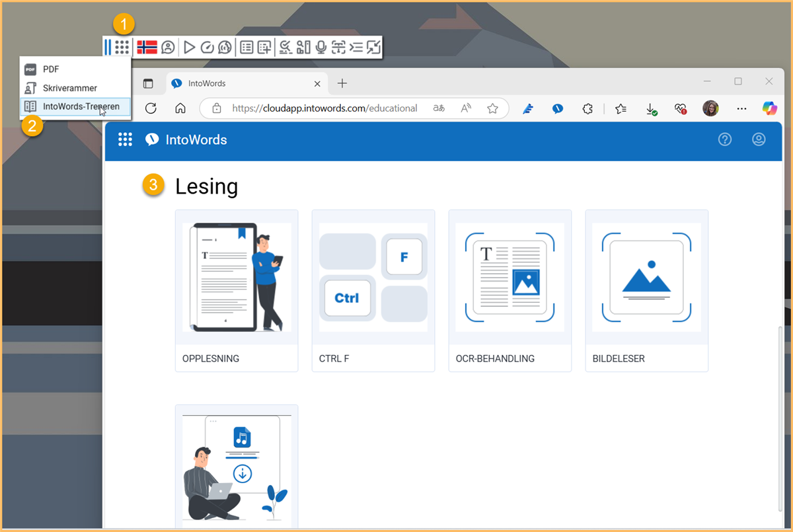793x532 pixels.
Task: Click the indent lines toolbar icon
Action: (356, 47)
